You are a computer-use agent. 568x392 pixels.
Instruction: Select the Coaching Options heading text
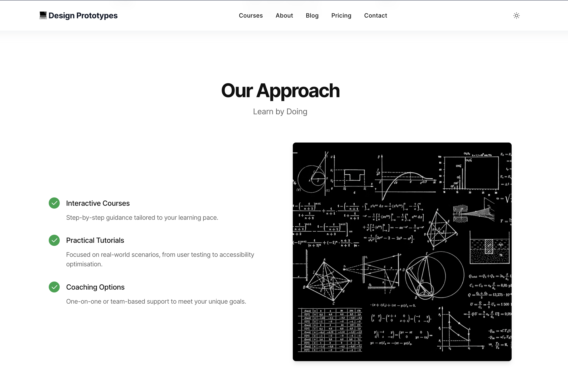click(95, 287)
